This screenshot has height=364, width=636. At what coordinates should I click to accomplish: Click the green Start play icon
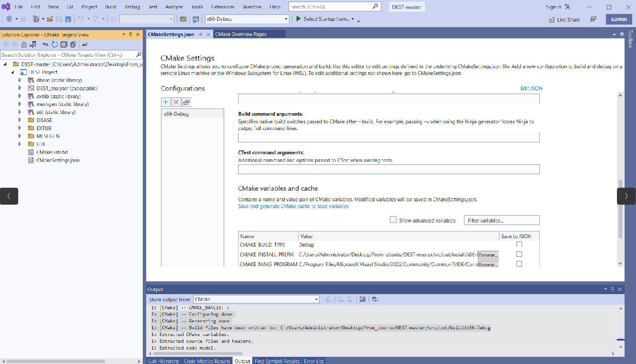(298, 19)
